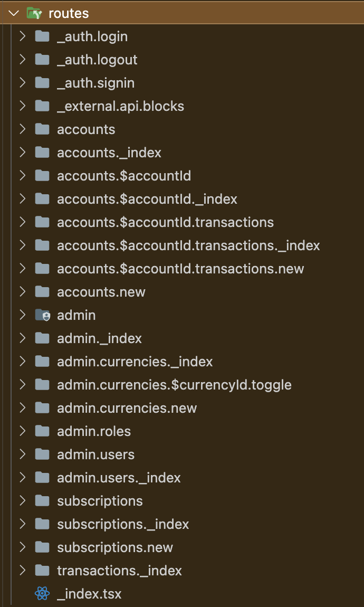Collapse the routes folder via its chevron
Screen dimensions: 364x607
pyautogui.click(x=13, y=13)
